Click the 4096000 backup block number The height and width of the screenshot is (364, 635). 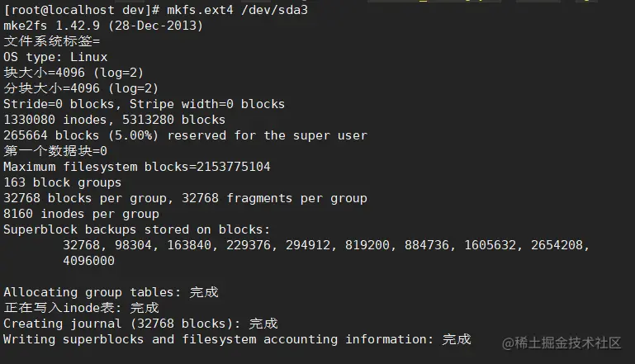click(88, 261)
